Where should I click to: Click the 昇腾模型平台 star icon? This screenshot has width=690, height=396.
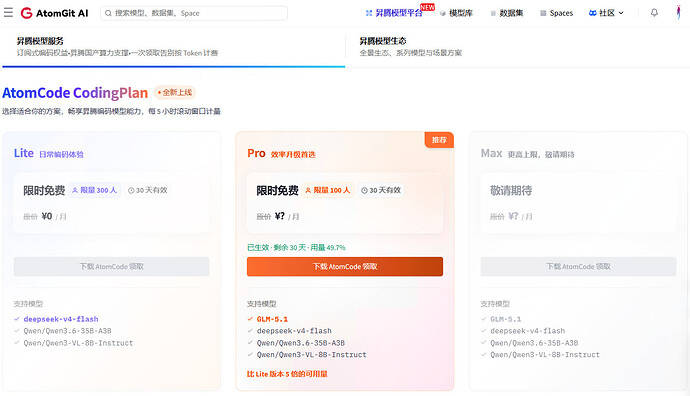click(x=369, y=13)
